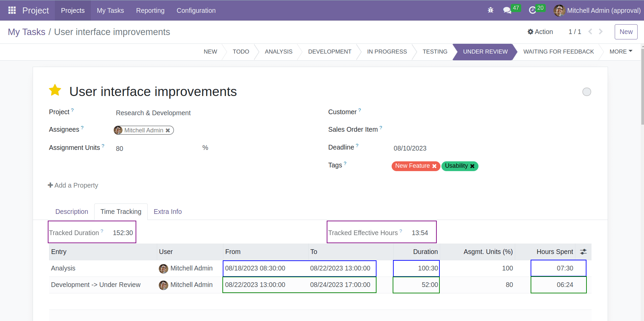
Task: Open the column options icon in Hours Spent header
Action: 583,252
